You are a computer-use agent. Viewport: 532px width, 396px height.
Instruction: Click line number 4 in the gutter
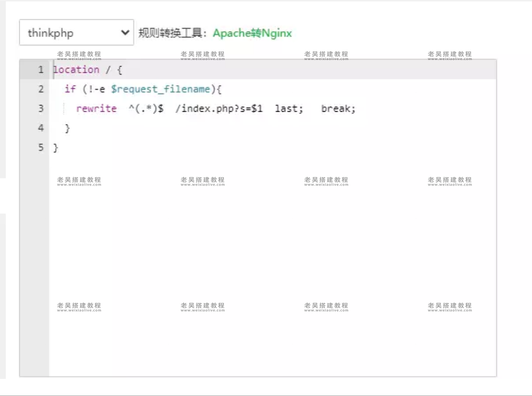(x=41, y=128)
